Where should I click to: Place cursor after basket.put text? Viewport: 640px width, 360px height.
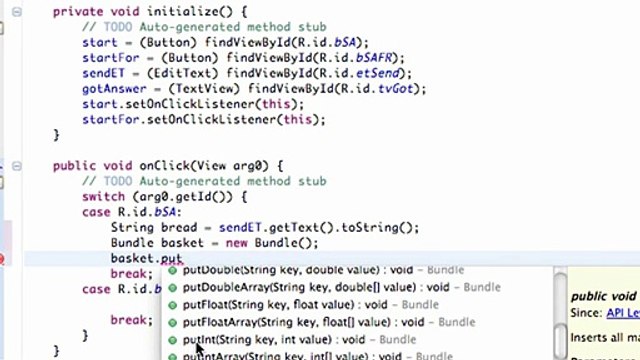[x=183, y=259]
